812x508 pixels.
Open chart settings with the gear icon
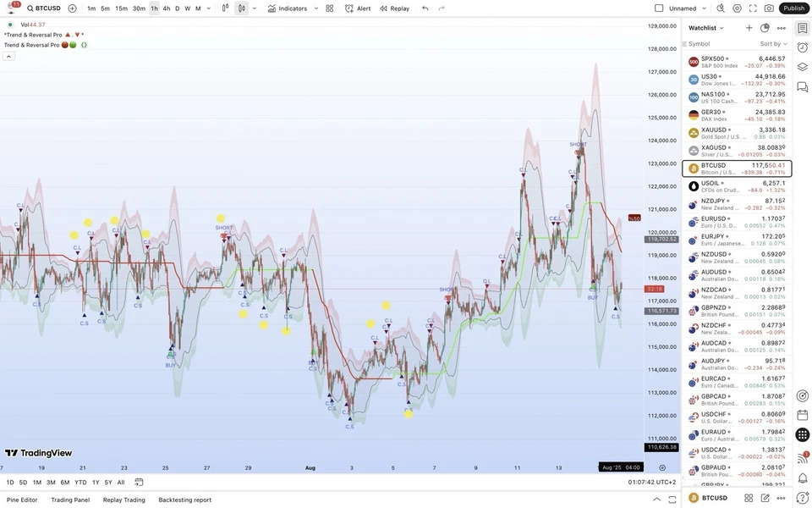tap(736, 8)
